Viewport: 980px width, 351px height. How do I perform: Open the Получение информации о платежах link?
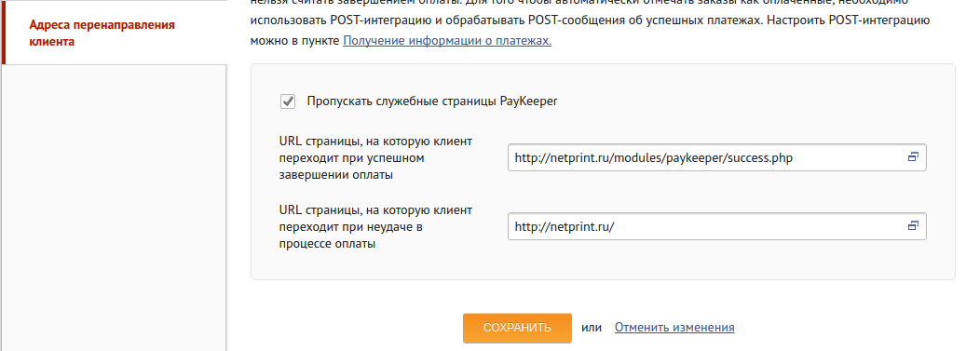(447, 41)
